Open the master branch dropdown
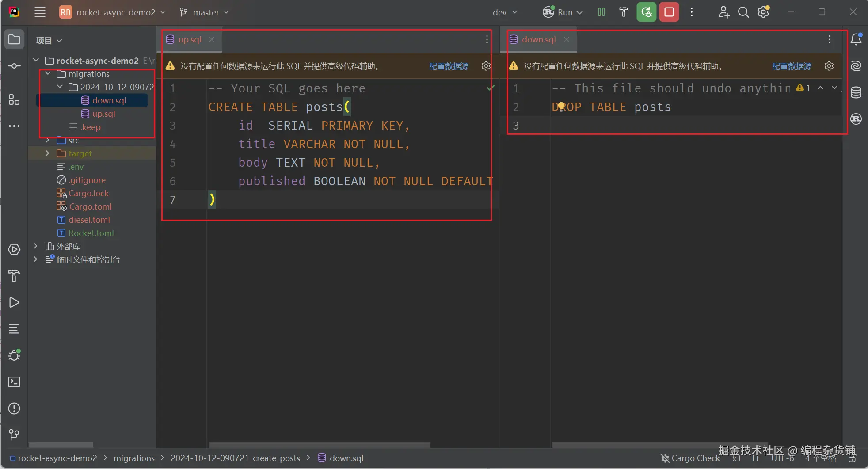Image resolution: width=868 pixels, height=469 pixels. point(205,12)
